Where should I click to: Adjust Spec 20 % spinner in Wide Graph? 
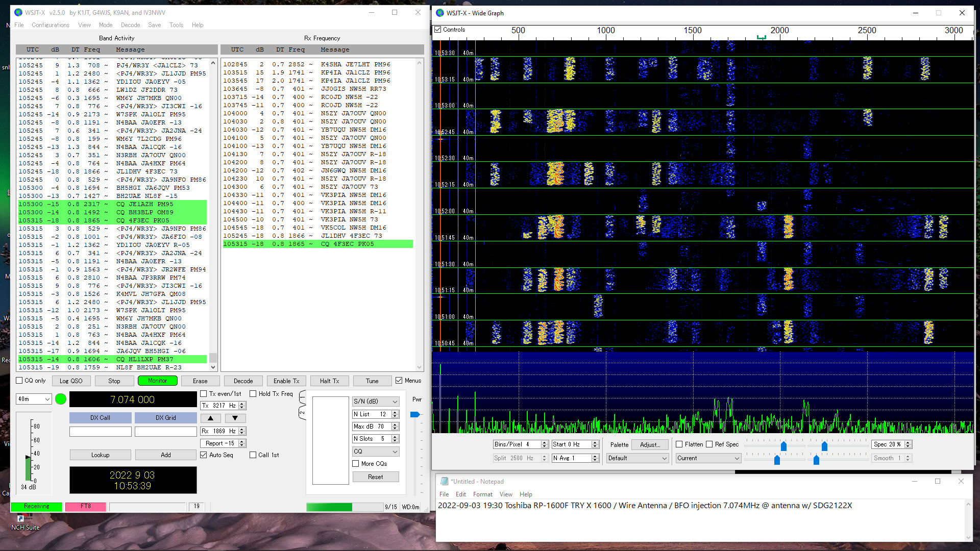click(x=908, y=444)
